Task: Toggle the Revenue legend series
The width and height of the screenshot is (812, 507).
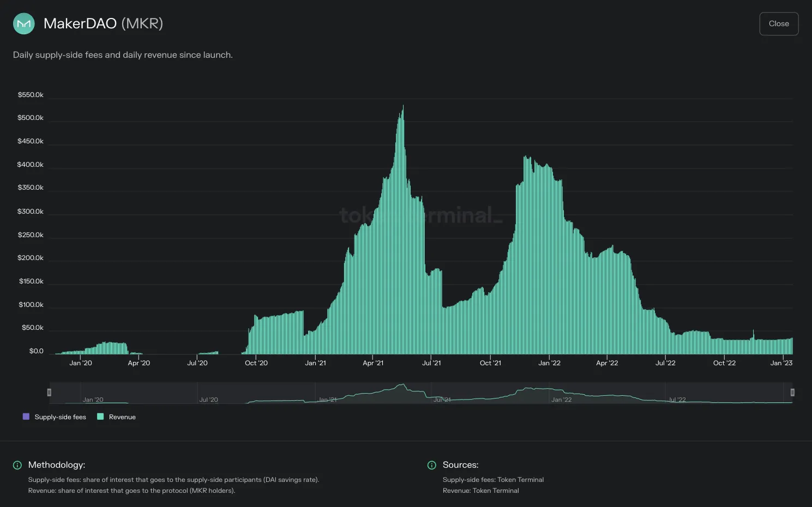Action: [x=116, y=417]
